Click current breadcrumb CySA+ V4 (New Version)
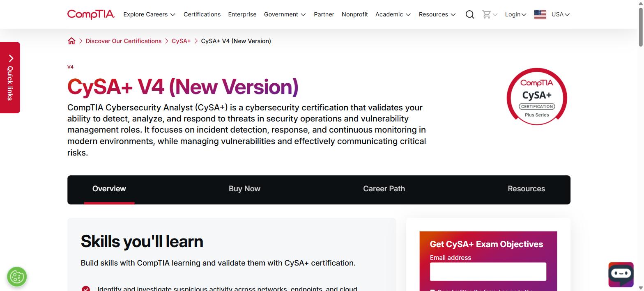Screen dimensions: 644x291 coord(236,41)
